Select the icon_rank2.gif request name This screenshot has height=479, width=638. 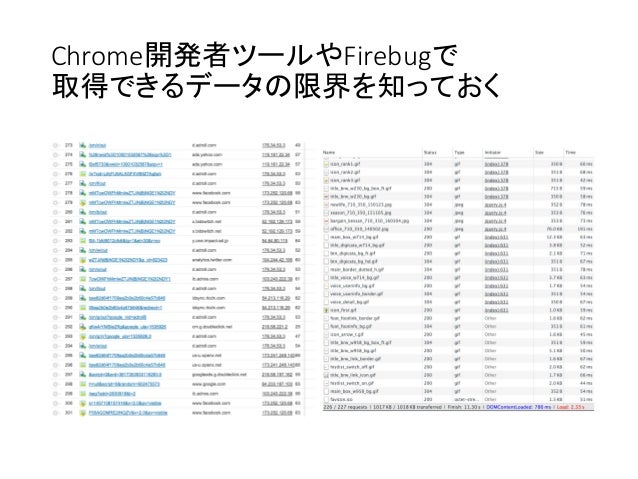coord(345,173)
